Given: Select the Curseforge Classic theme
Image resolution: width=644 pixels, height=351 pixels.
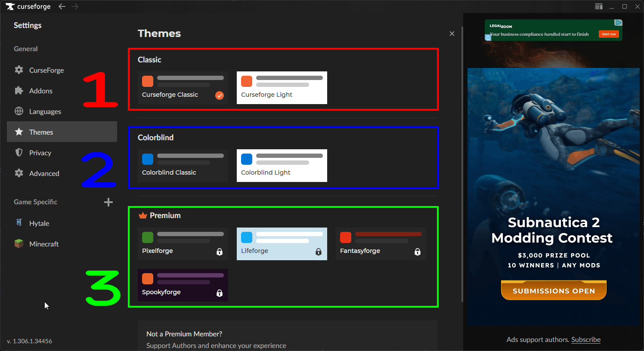Looking at the screenshot, I should (183, 88).
